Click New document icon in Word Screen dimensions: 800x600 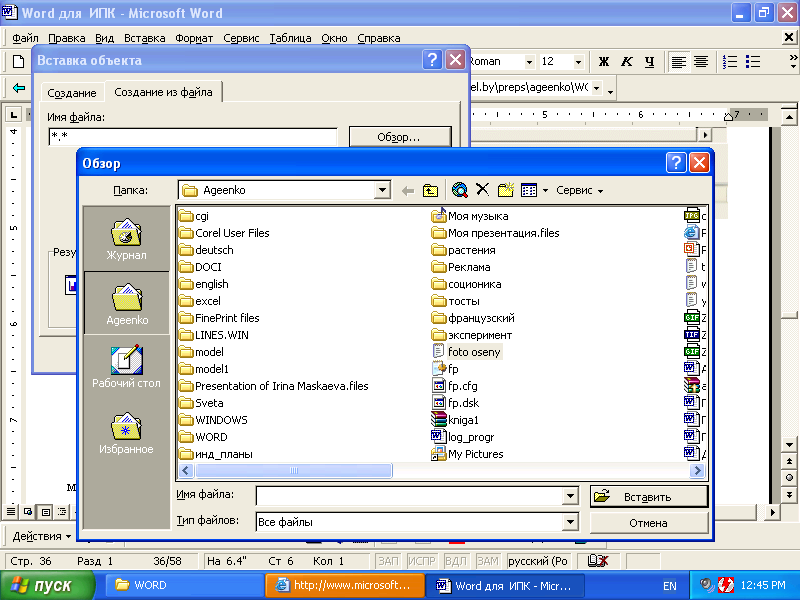(18, 62)
